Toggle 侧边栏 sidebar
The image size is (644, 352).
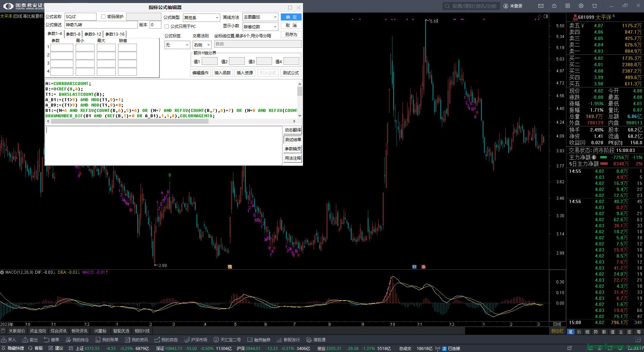click(557, 331)
